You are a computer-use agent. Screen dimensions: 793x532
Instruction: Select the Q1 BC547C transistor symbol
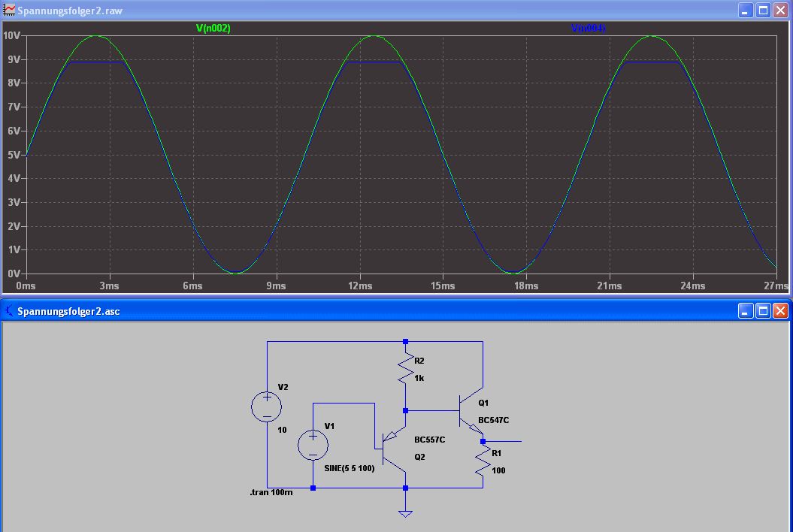pos(471,412)
